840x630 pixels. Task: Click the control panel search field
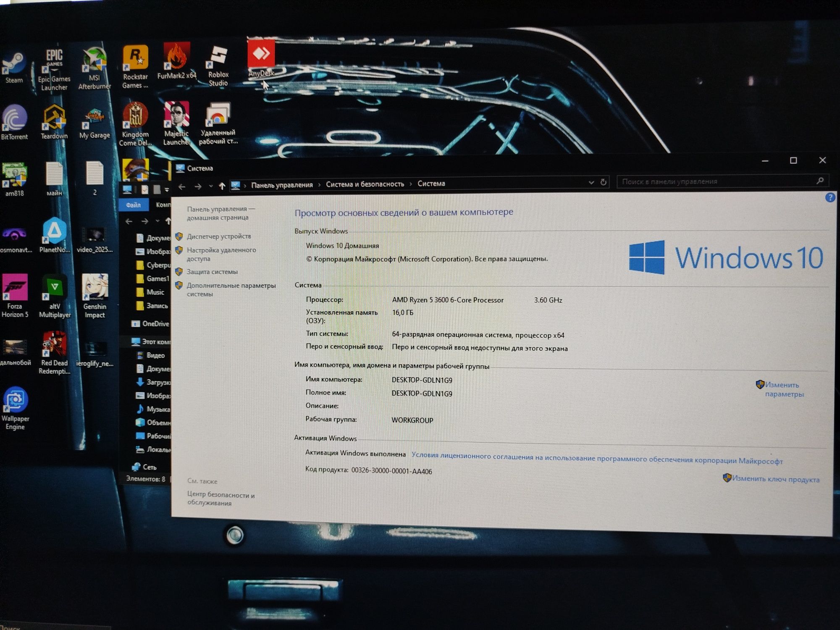pyautogui.click(x=722, y=181)
